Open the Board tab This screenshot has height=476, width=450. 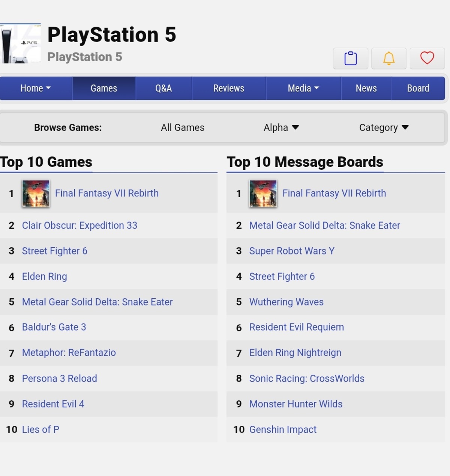(418, 88)
